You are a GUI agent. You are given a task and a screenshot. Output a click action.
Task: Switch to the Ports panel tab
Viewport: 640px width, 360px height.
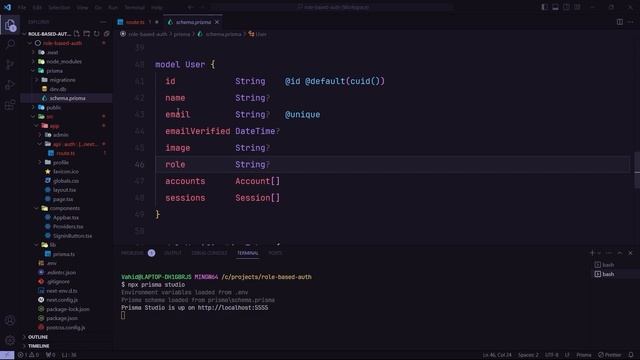point(275,253)
